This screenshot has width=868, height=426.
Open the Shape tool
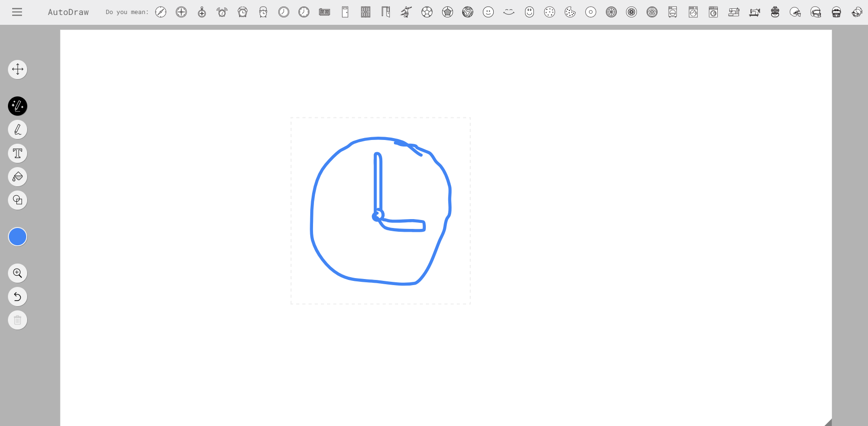point(18,200)
